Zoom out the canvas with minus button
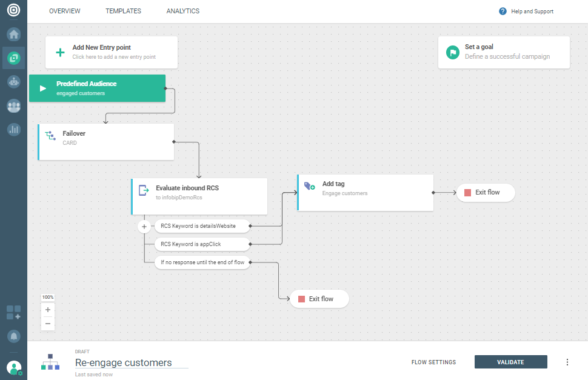588x380 pixels. pyautogui.click(x=48, y=324)
